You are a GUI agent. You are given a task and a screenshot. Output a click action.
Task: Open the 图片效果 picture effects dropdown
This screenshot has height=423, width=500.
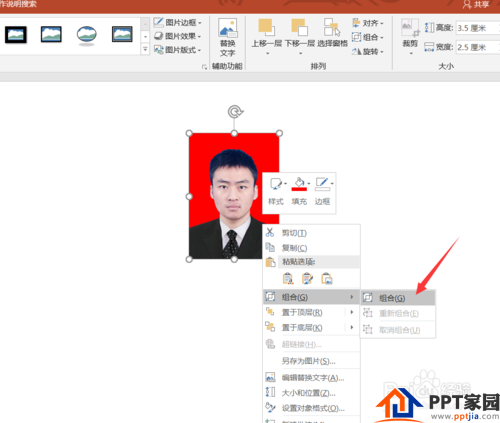click(x=178, y=36)
